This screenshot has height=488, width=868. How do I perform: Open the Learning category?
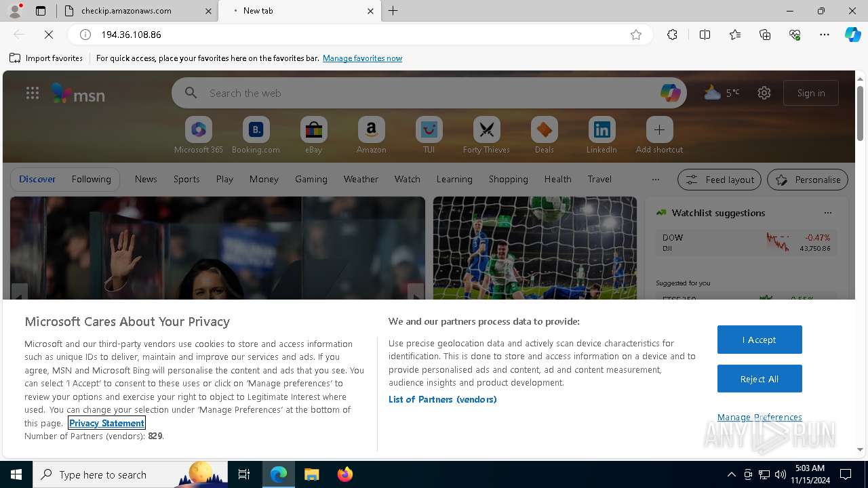pos(454,179)
